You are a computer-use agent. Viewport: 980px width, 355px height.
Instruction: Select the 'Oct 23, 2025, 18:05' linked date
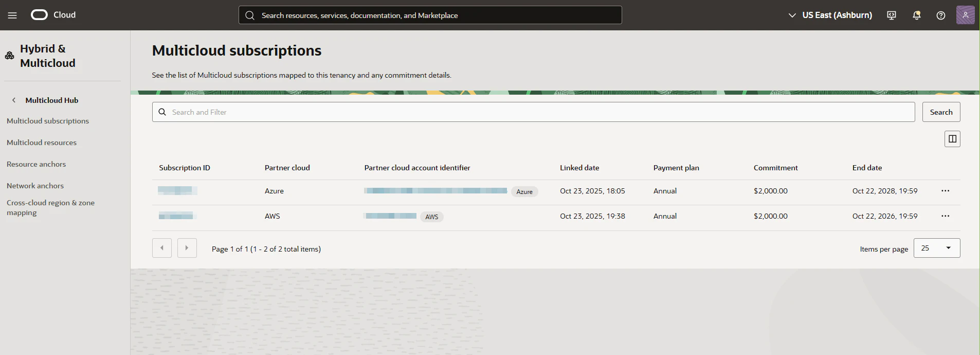pyautogui.click(x=592, y=191)
